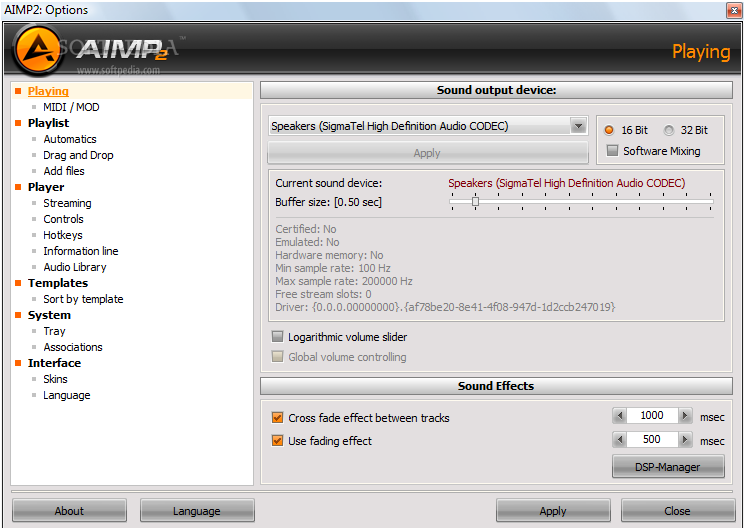
Task: Apply settings with bottom Apply button
Action: (x=553, y=511)
